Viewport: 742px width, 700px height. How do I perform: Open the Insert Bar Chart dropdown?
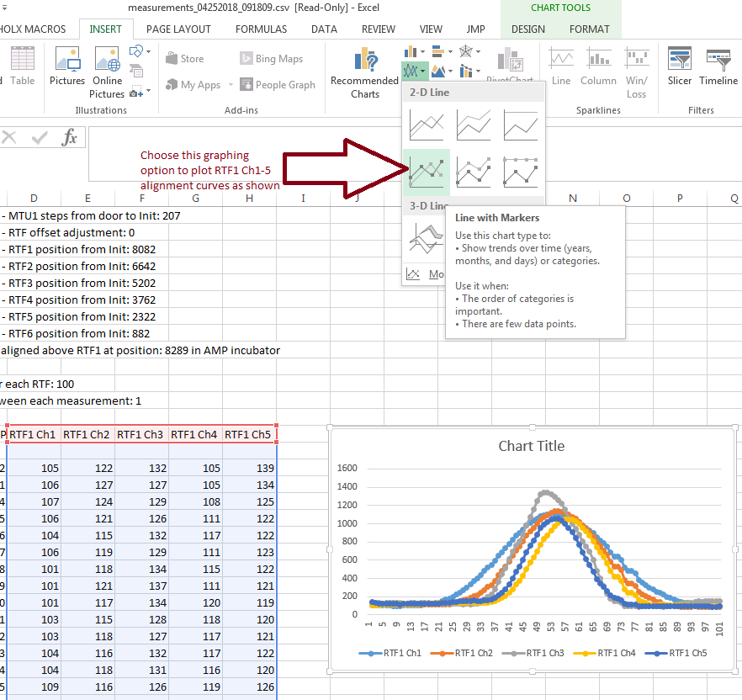442,52
